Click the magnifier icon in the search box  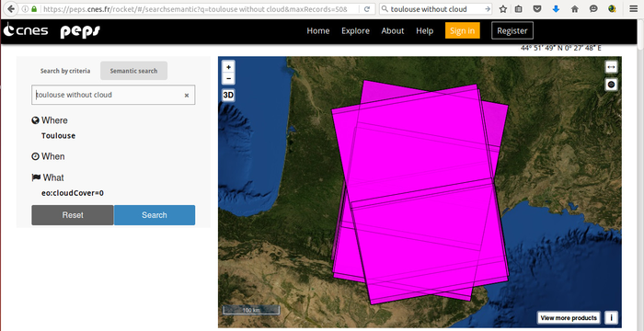coord(385,9)
